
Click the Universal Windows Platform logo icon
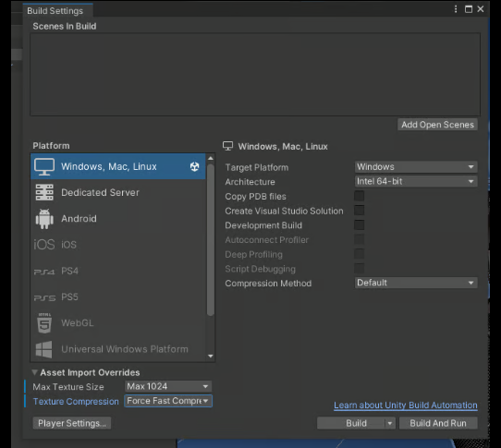coord(44,349)
